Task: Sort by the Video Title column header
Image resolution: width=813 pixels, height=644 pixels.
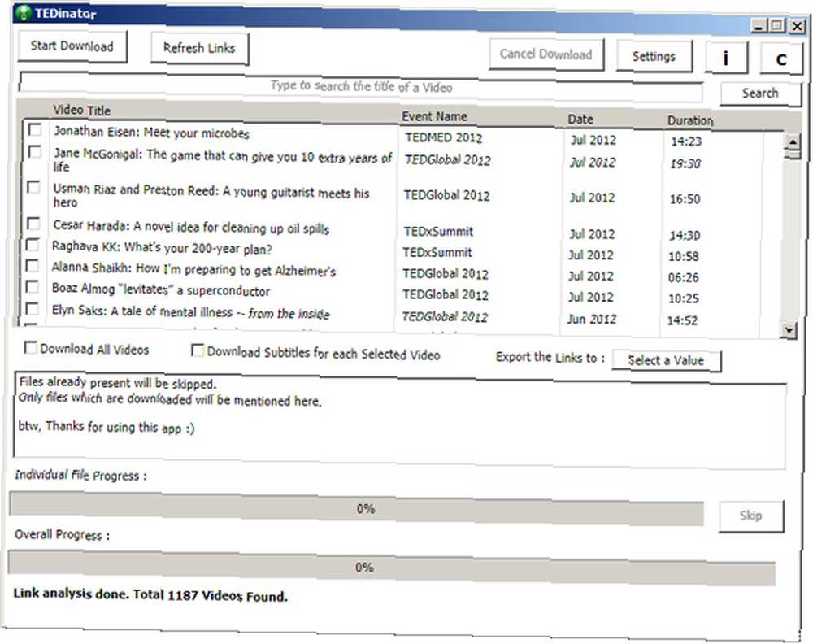Action: pos(82,110)
